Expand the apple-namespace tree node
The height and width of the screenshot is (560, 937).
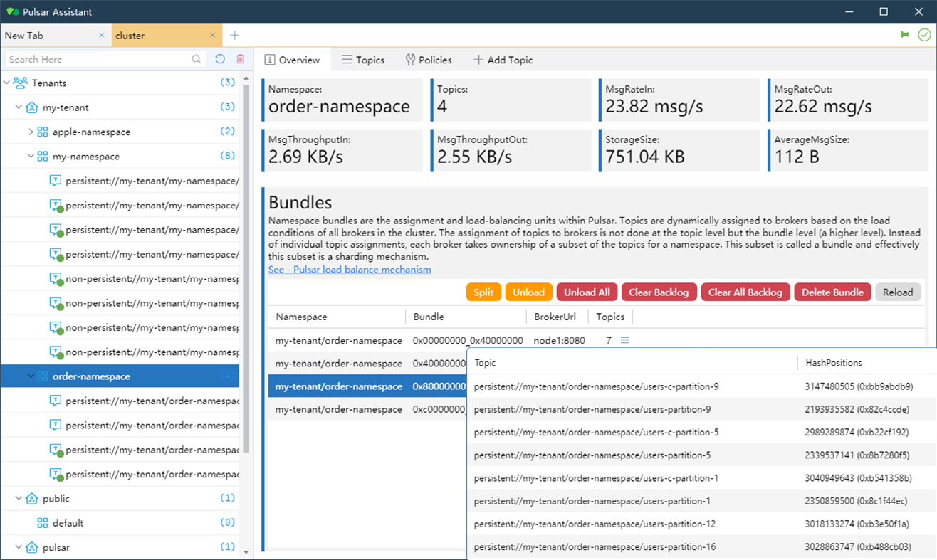[31, 132]
